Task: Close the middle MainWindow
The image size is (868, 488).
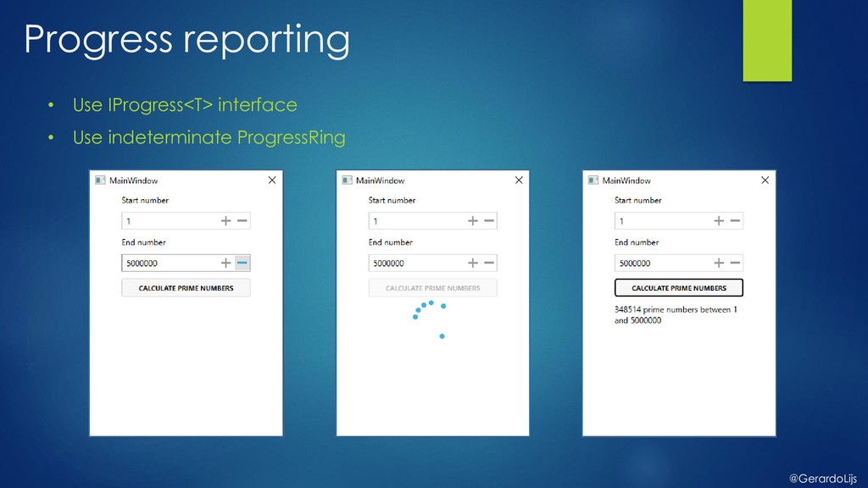Action: 519,180
